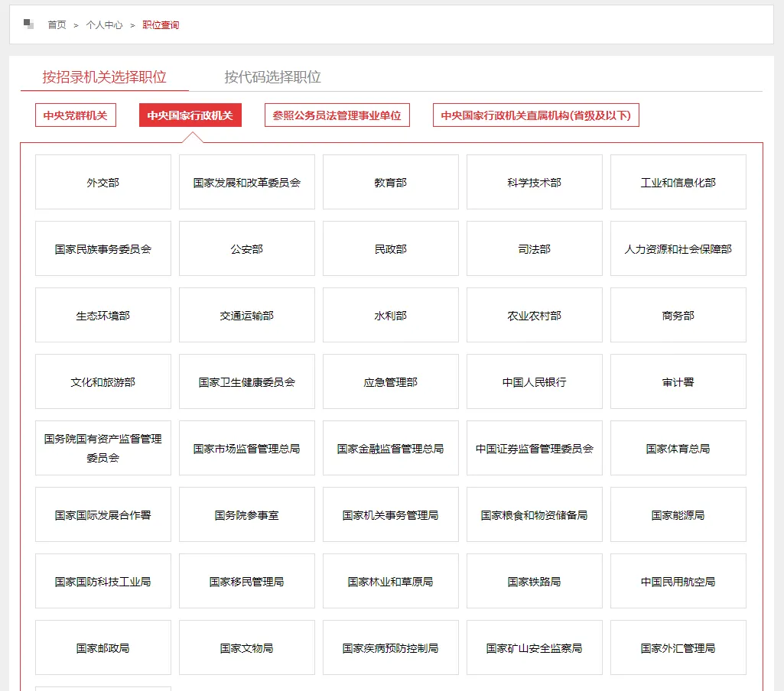
Task: Choose 农业农村部
Action: click(x=535, y=315)
